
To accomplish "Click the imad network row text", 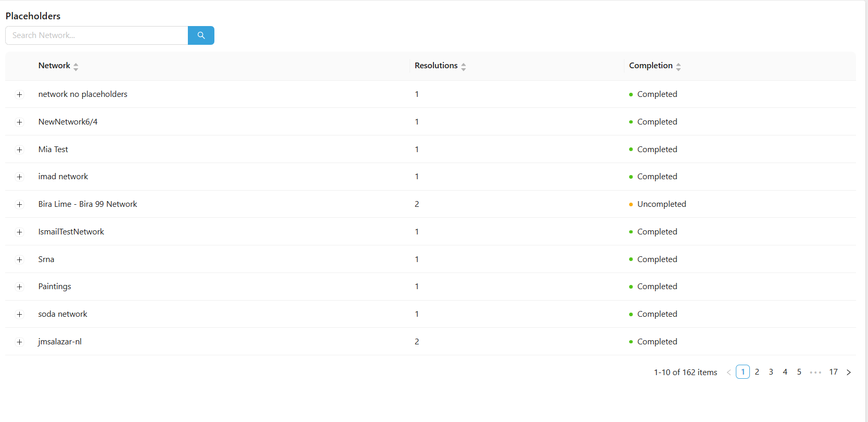I will 63,177.
